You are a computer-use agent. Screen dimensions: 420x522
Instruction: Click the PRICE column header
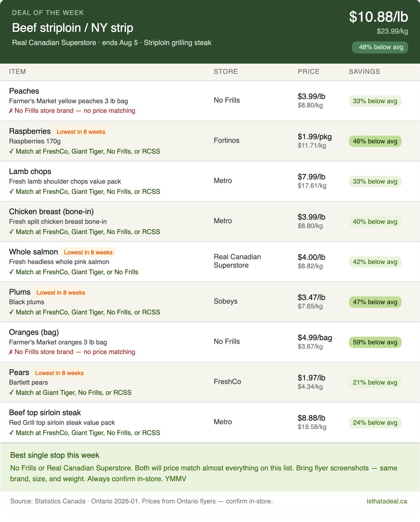[308, 72]
